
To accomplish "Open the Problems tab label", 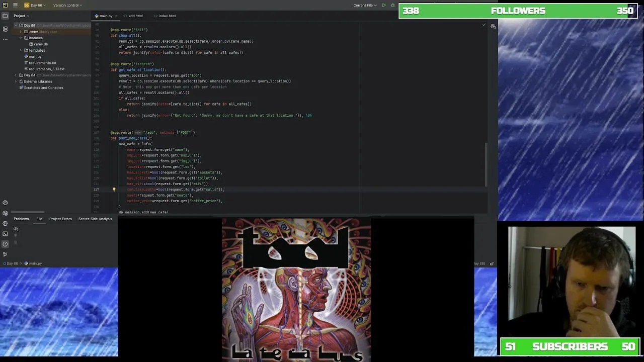I will click(21, 219).
